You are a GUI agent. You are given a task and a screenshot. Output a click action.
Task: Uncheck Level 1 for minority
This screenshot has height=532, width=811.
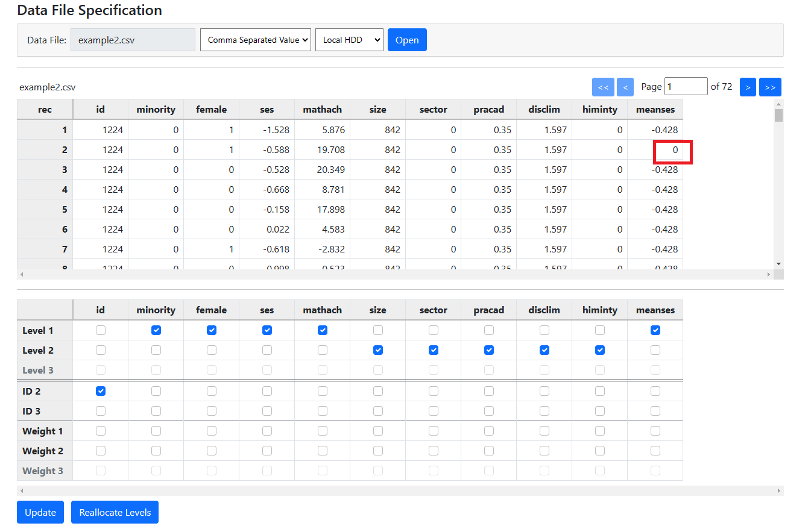(x=156, y=330)
